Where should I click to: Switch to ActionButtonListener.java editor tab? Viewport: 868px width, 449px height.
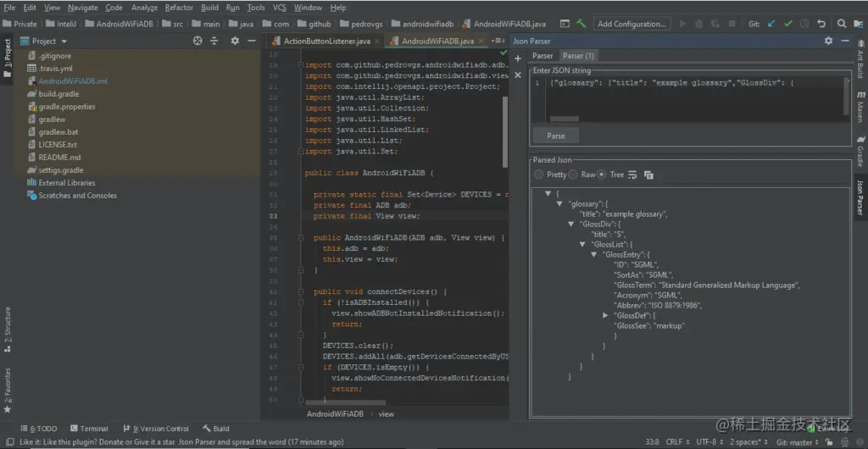coord(326,41)
